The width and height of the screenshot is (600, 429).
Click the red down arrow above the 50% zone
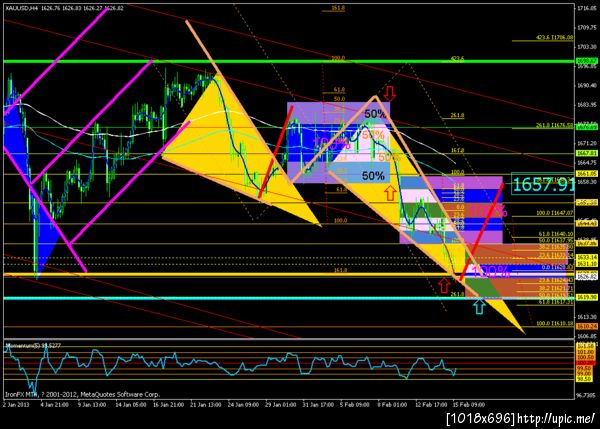tap(390, 93)
